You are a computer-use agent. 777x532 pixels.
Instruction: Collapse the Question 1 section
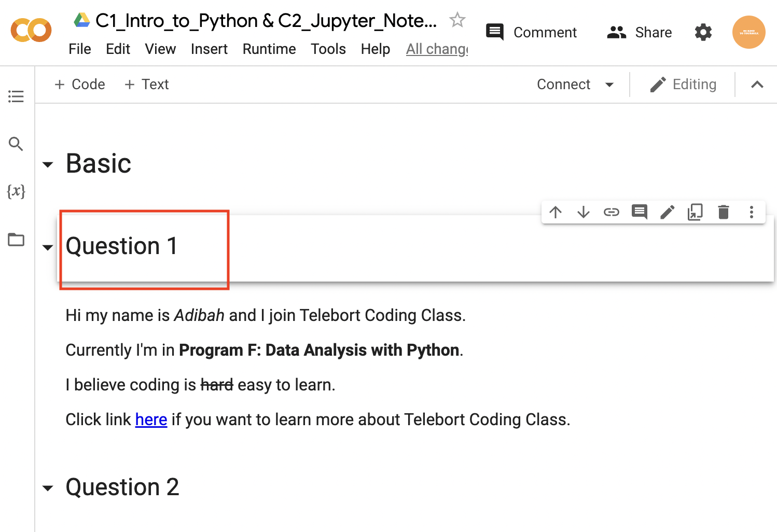coord(48,247)
